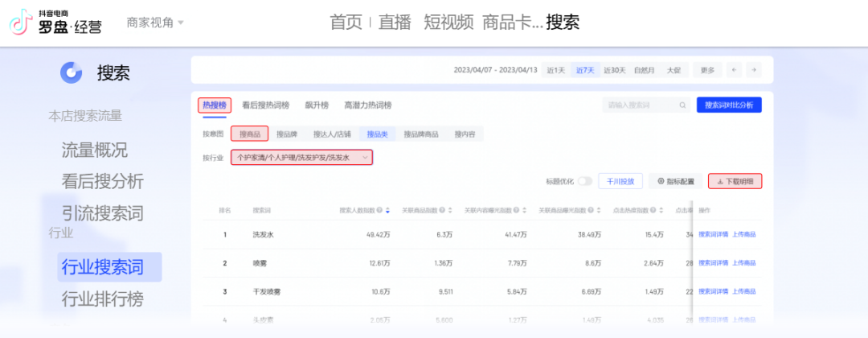
Task: Select the 飙升榜 tab
Action: click(317, 105)
